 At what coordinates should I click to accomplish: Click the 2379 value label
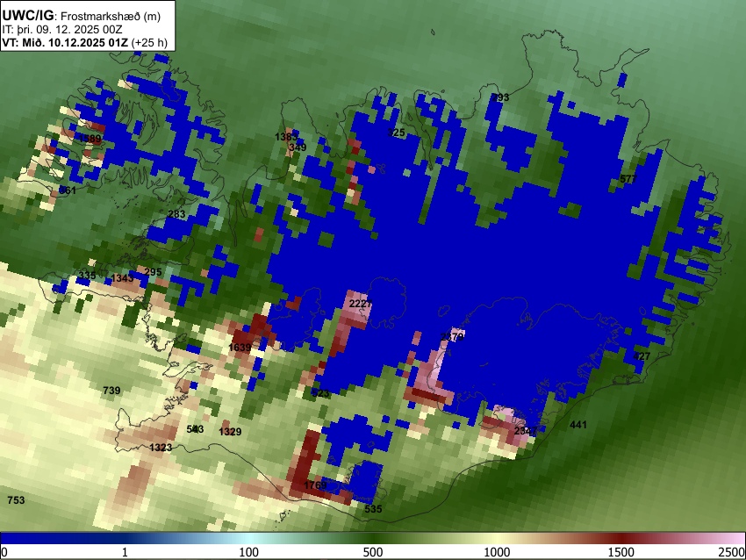pyautogui.click(x=452, y=337)
